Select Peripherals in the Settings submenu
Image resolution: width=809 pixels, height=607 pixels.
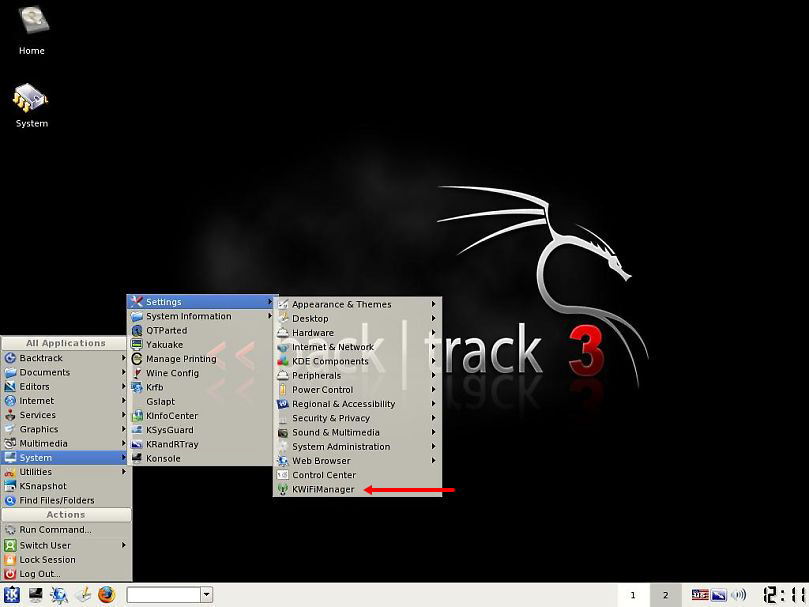coord(357,375)
